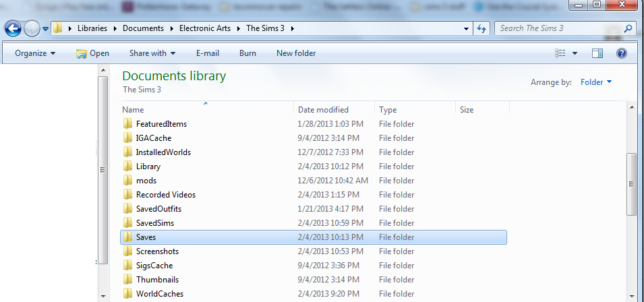644x302 pixels.
Task: Open the Arrange by Folder dropdown
Action: (596, 82)
